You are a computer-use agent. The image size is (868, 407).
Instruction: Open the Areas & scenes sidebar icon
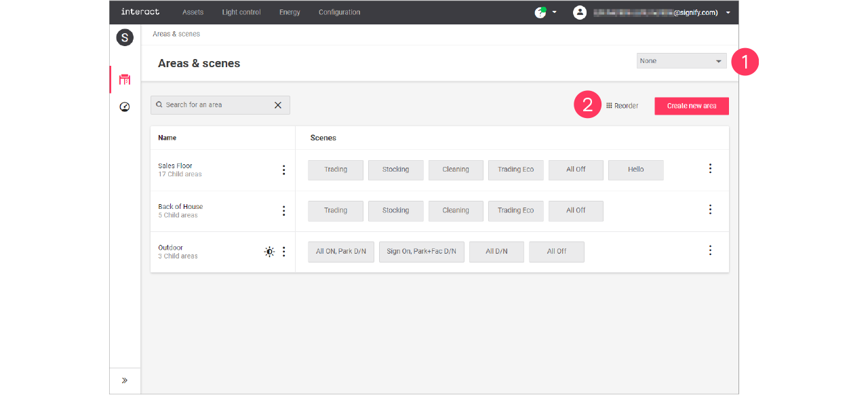pyautogui.click(x=125, y=79)
